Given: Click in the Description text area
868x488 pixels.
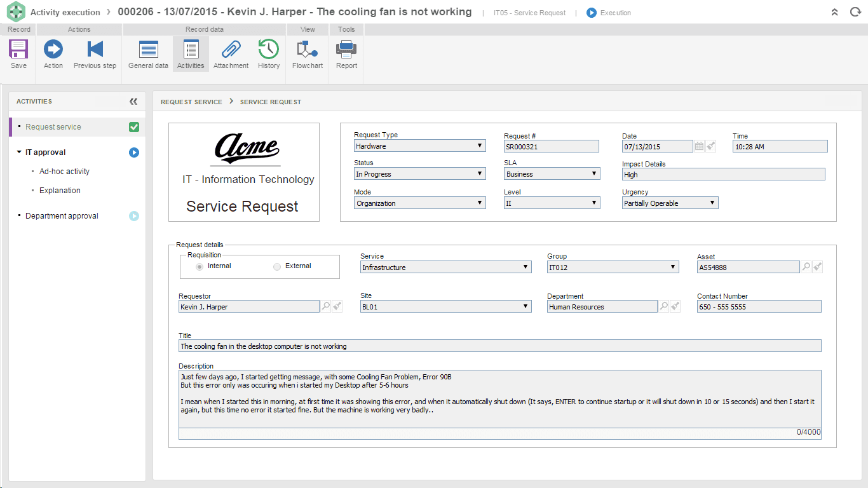Looking at the screenshot, I should 500,399.
